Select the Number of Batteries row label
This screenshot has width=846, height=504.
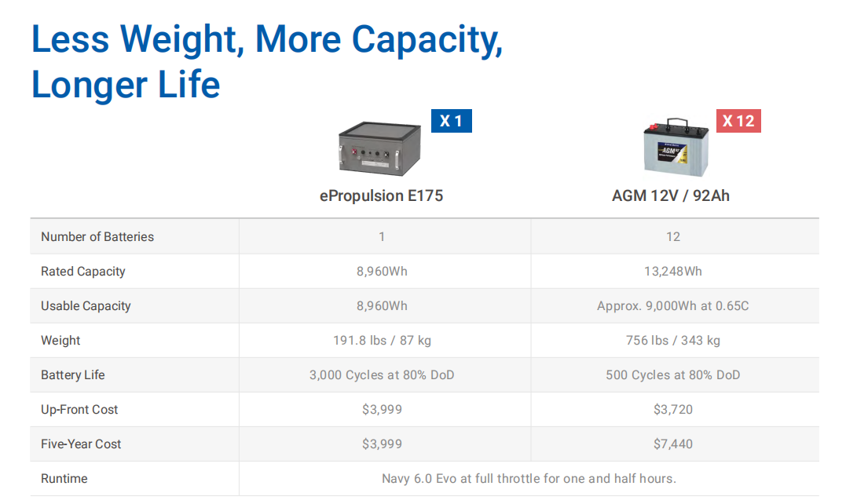tap(97, 236)
